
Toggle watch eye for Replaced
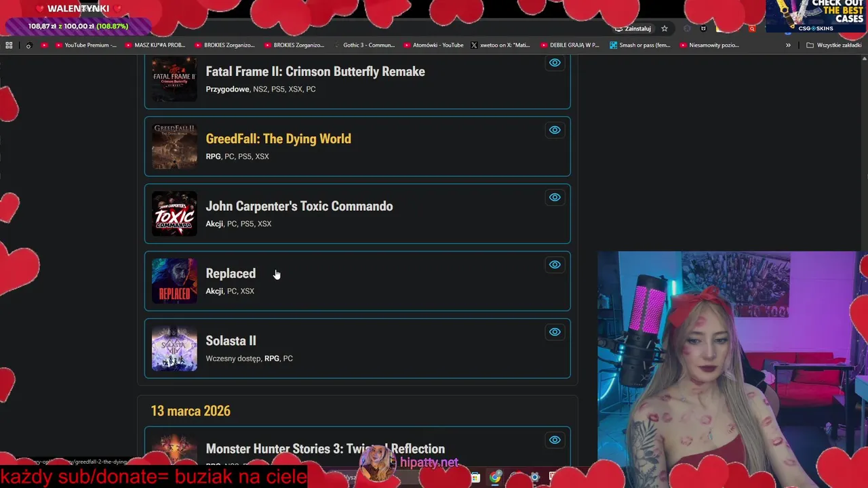(x=555, y=264)
